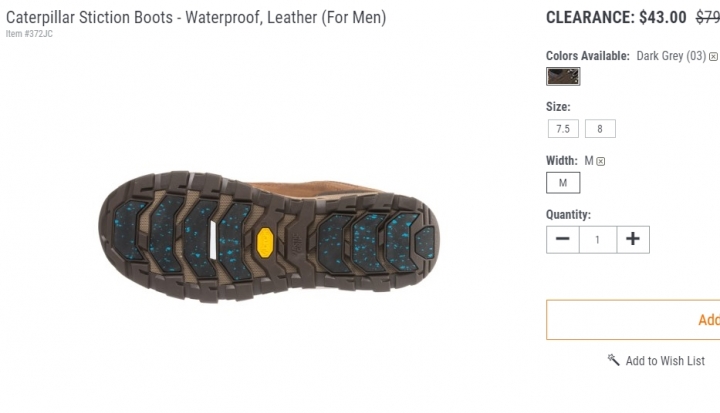
Task: Click the Item #372JC number text
Action: coord(29,34)
